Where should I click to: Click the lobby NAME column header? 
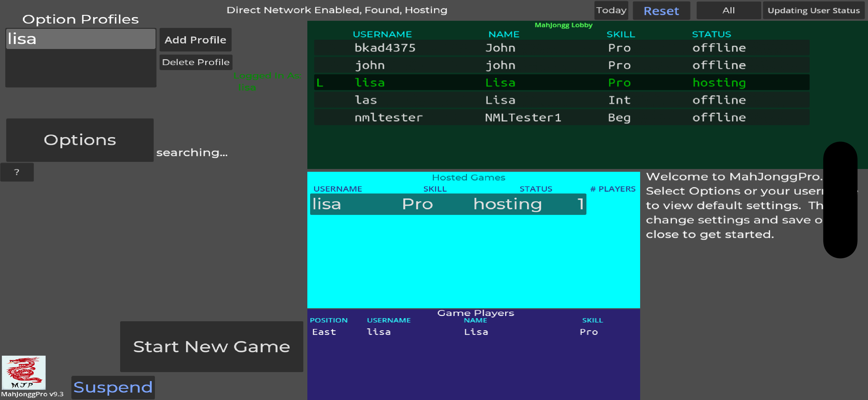504,34
